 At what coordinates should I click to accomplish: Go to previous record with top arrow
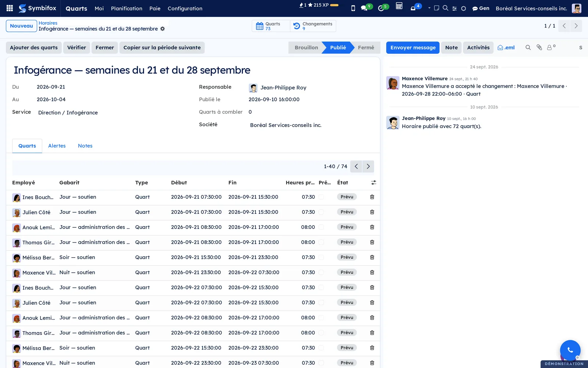pos(564,26)
